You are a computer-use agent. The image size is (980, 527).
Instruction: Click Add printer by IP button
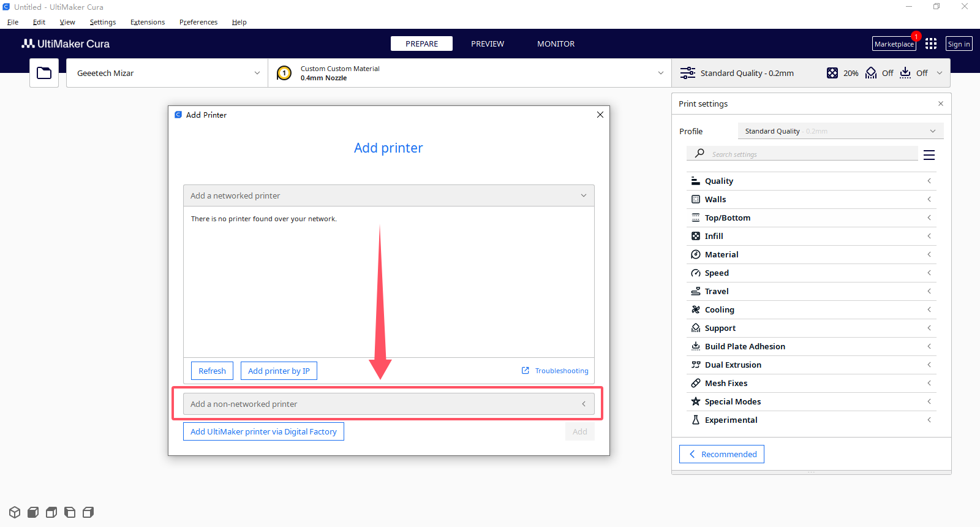[x=279, y=371]
